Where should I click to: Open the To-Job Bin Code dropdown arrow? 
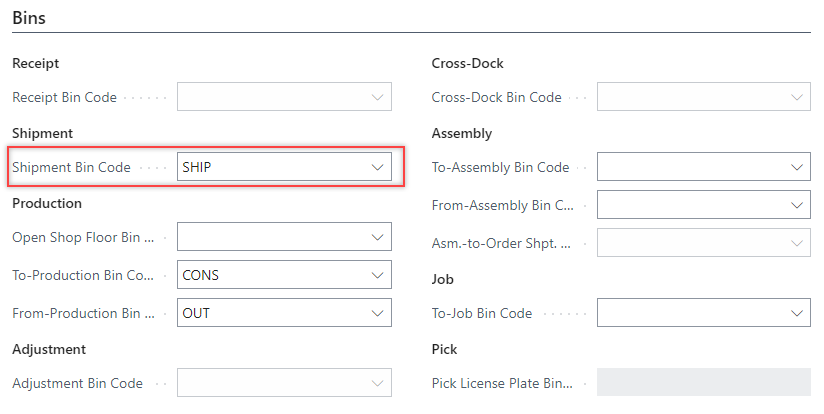(x=796, y=313)
